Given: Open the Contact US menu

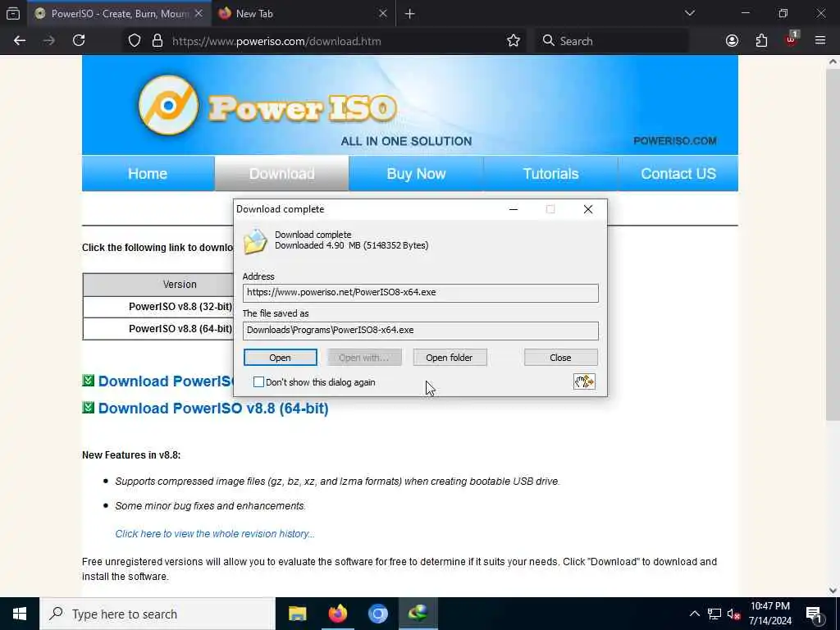Looking at the screenshot, I should [678, 174].
